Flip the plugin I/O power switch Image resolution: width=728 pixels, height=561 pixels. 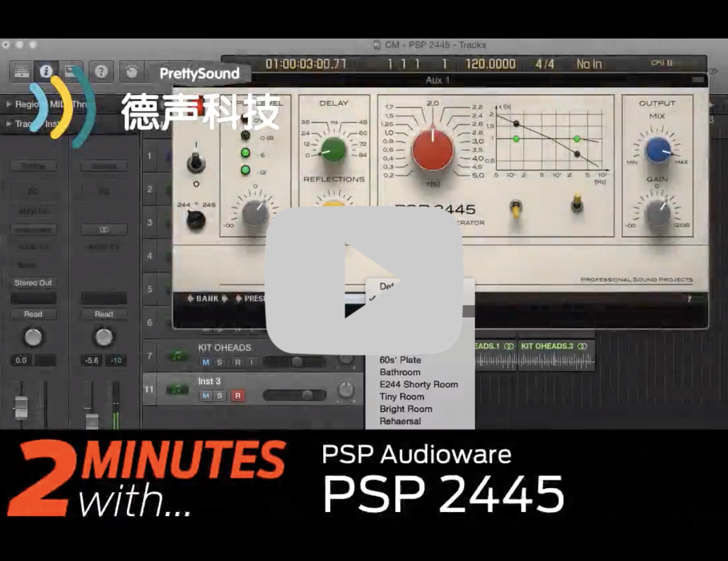(195, 163)
